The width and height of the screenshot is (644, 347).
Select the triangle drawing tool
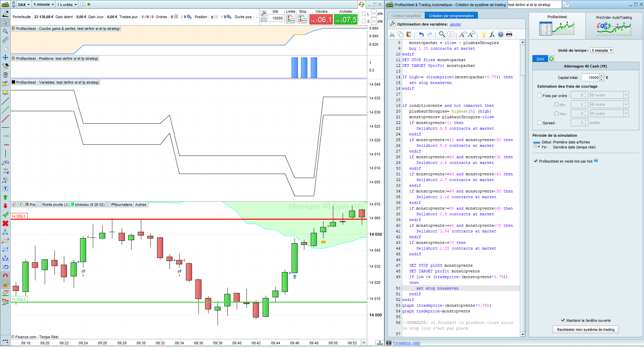click(5, 232)
